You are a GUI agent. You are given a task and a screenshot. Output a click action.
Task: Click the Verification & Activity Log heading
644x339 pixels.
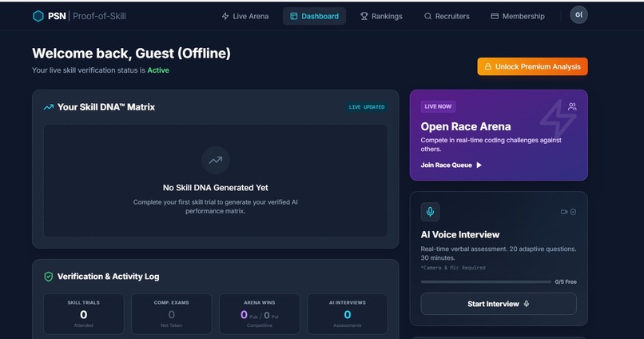108,277
